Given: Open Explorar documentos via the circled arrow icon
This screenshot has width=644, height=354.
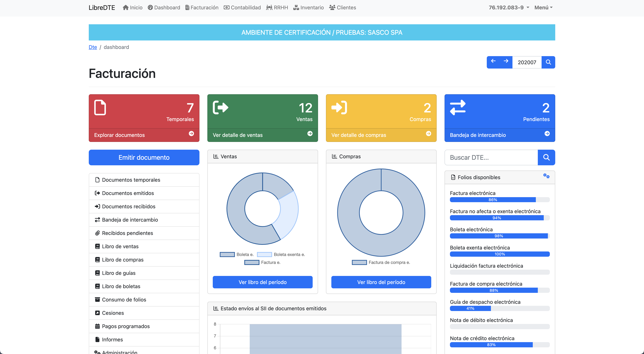Looking at the screenshot, I should [x=192, y=134].
